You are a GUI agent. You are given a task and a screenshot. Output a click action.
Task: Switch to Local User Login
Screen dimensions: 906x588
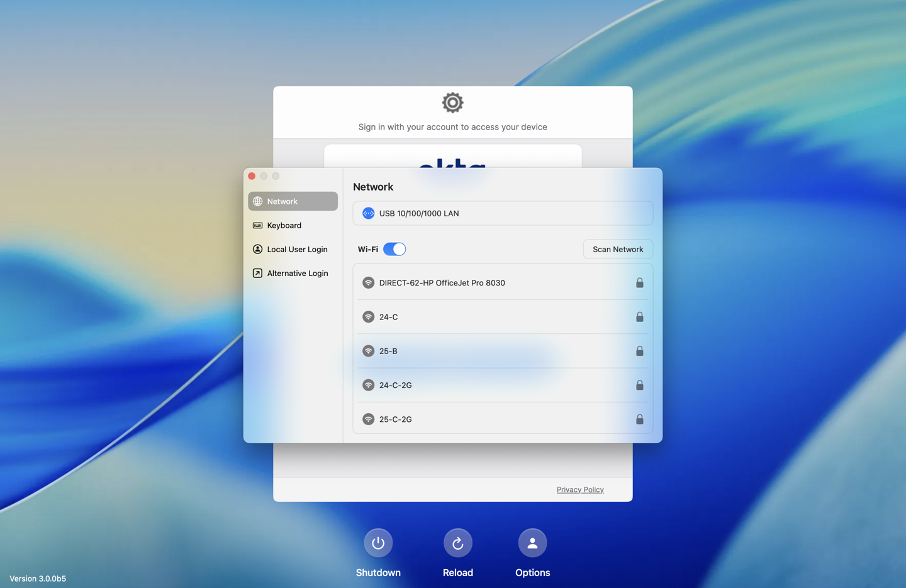[x=293, y=249]
